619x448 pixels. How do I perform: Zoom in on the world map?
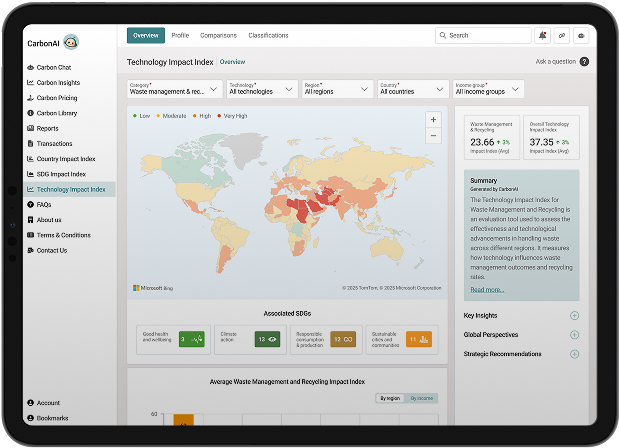(x=433, y=119)
